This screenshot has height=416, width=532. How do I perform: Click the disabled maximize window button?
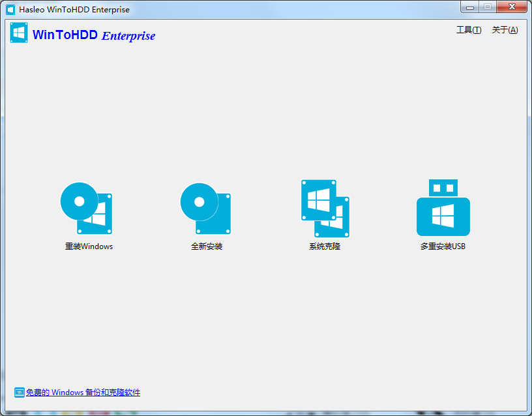pos(487,7)
